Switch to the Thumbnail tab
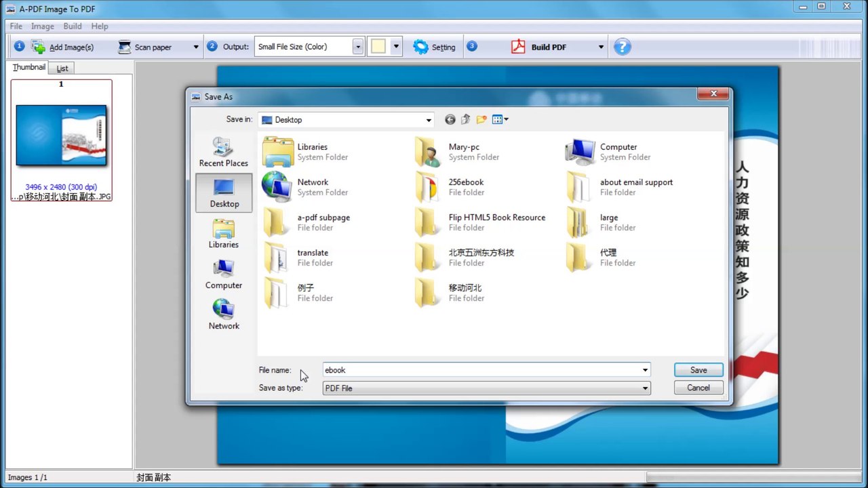This screenshot has width=868, height=488. point(29,67)
